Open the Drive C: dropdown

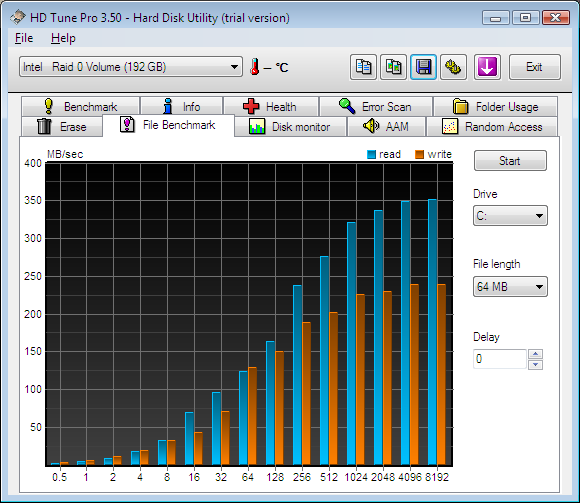[510, 216]
